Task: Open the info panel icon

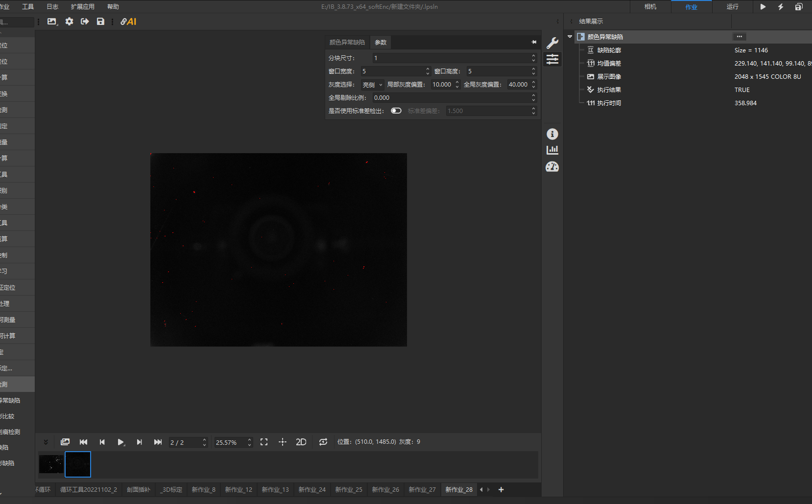Action: pos(552,134)
